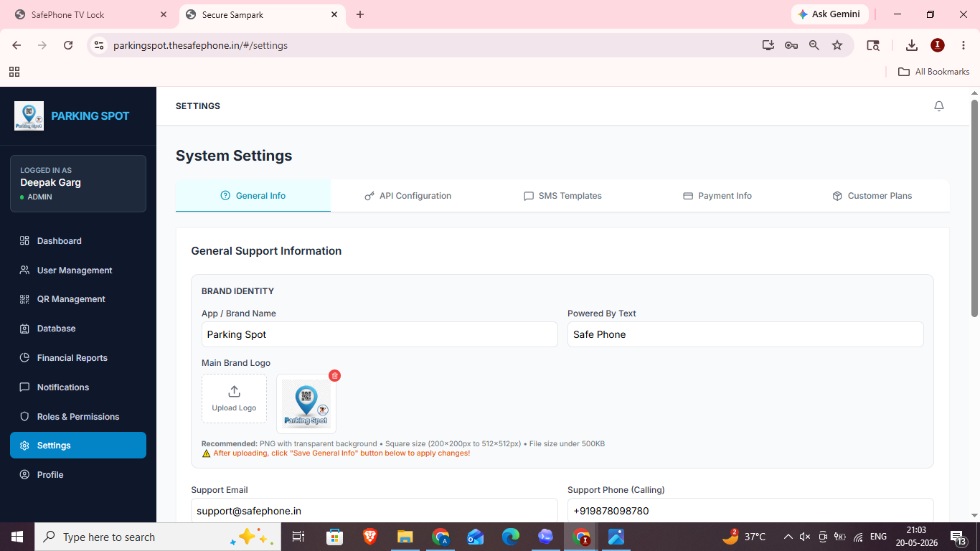This screenshot has height=551, width=980.
Task: Reload the current page
Action: (68, 45)
